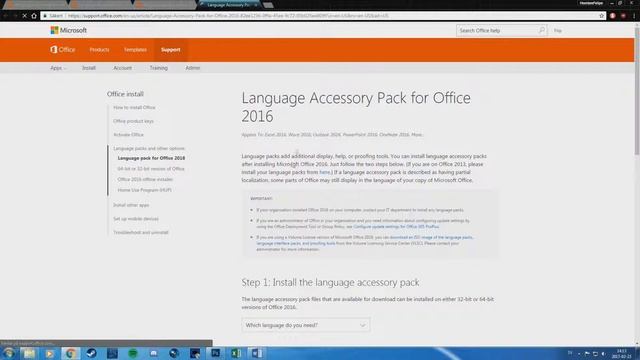
Task: Click the dark blue app icon after Steam
Action: point(112,353)
